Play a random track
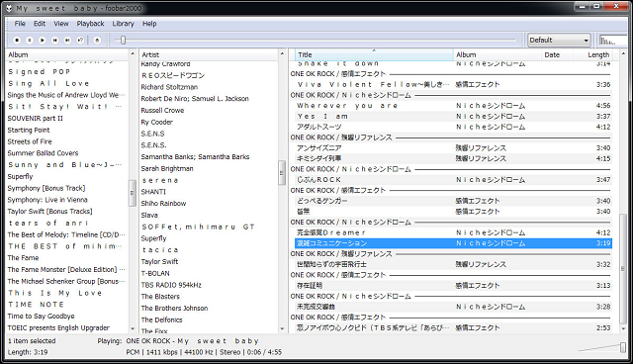633x364 pixels. (80, 40)
